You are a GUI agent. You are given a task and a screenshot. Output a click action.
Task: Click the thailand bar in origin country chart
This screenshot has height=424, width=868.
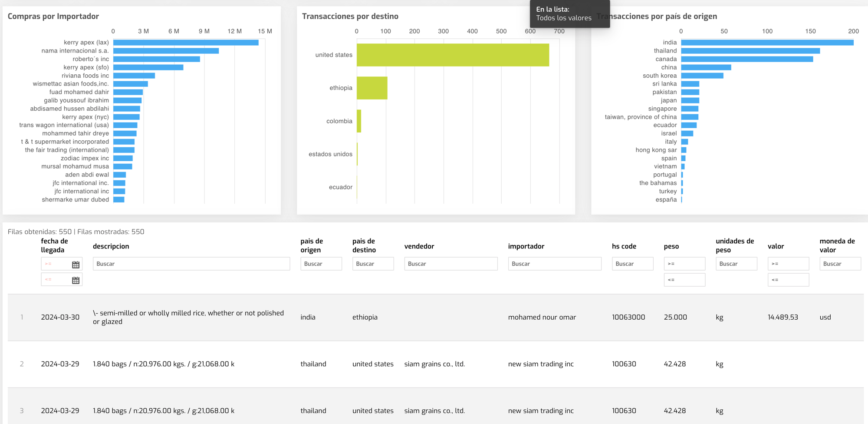click(x=750, y=51)
